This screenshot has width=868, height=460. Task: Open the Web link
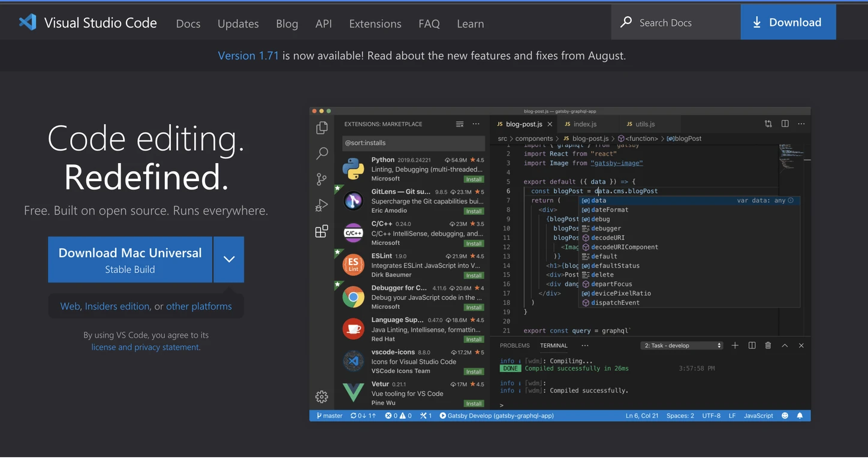pyautogui.click(x=70, y=306)
